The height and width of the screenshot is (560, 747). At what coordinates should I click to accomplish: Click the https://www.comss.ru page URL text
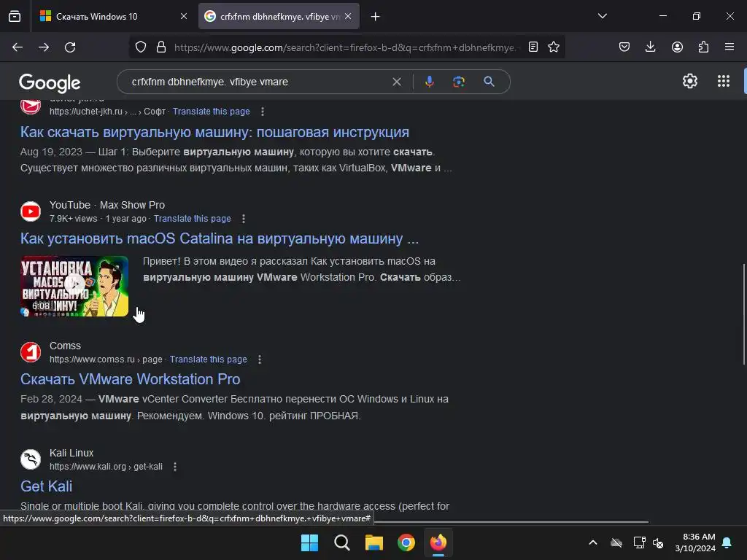[x=106, y=359]
